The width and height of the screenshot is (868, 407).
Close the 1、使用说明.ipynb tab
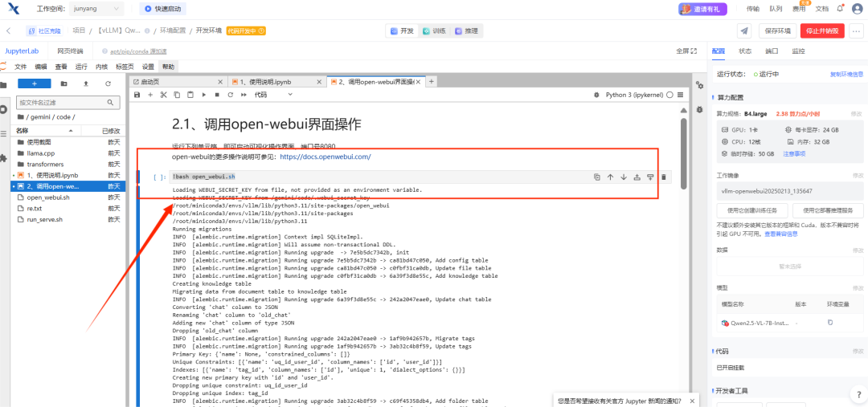pos(318,82)
